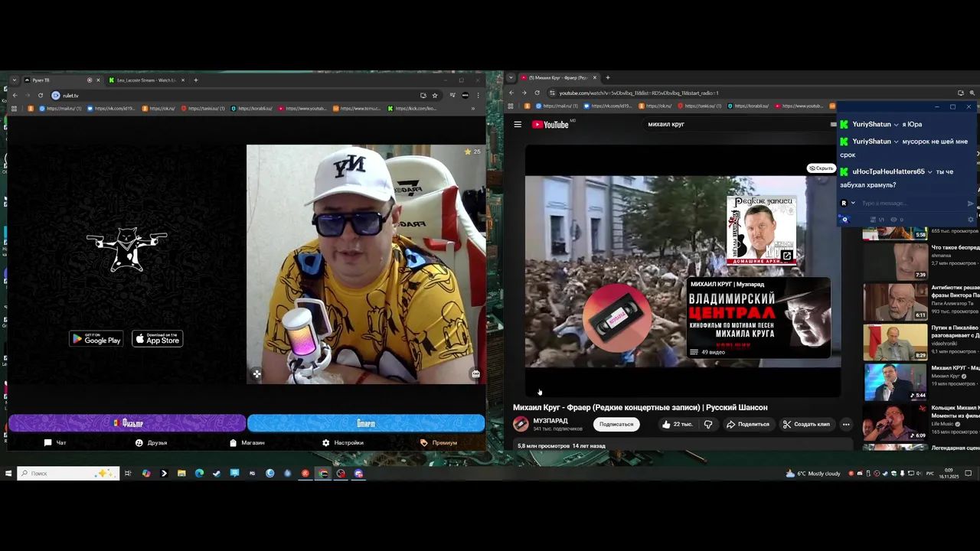Open the File Explorer taskbar icon
This screenshot has height=551, width=980.
[181, 473]
